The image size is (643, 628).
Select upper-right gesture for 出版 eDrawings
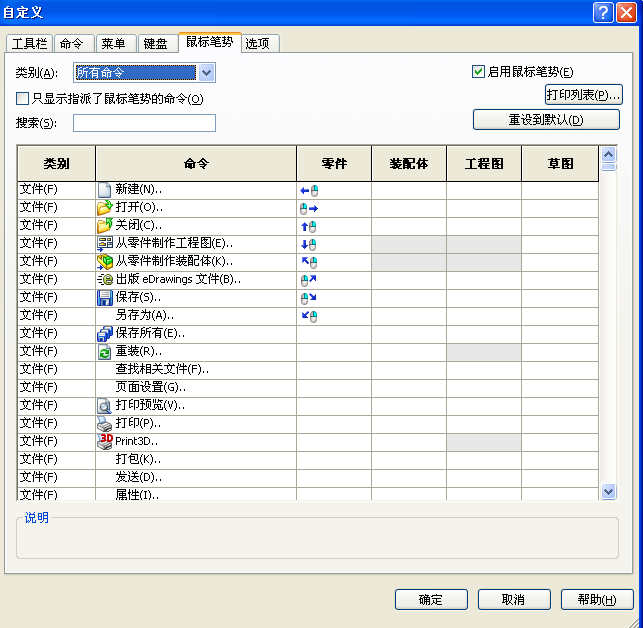(x=309, y=280)
